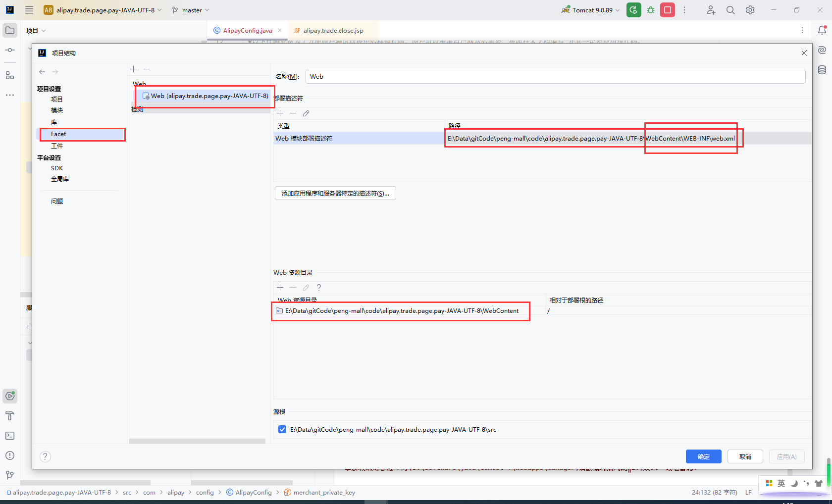
Task: Expand the 项目 view dropdown
Action: pyautogui.click(x=36, y=30)
